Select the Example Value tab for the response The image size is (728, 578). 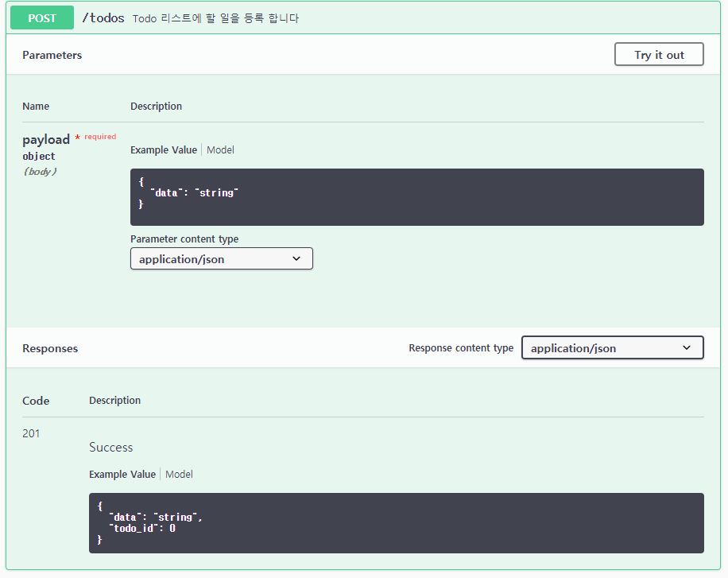click(x=122, y=474)
